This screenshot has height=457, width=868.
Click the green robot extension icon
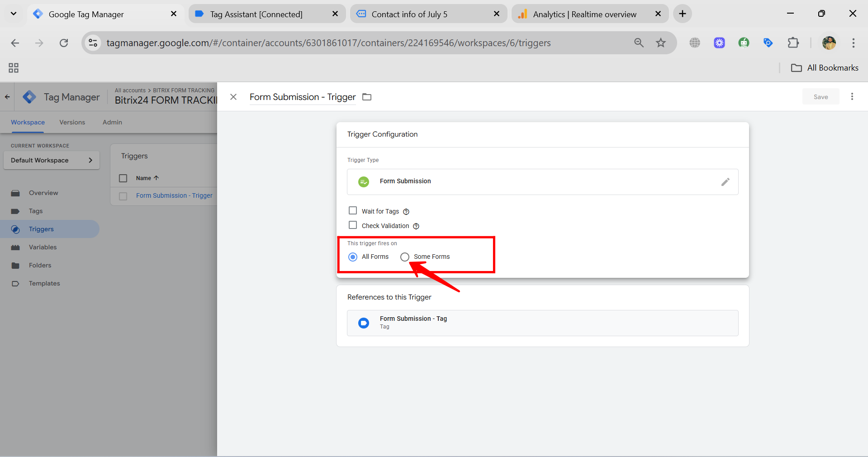tap(744, 43)
